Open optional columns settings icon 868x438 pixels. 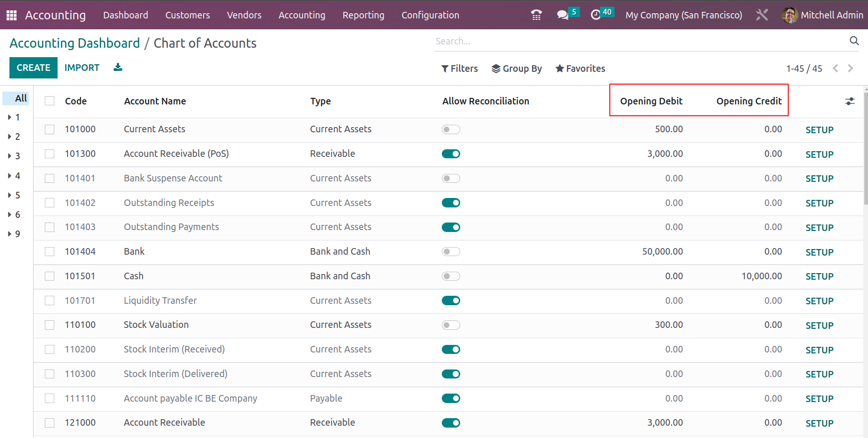coord(850,101)
